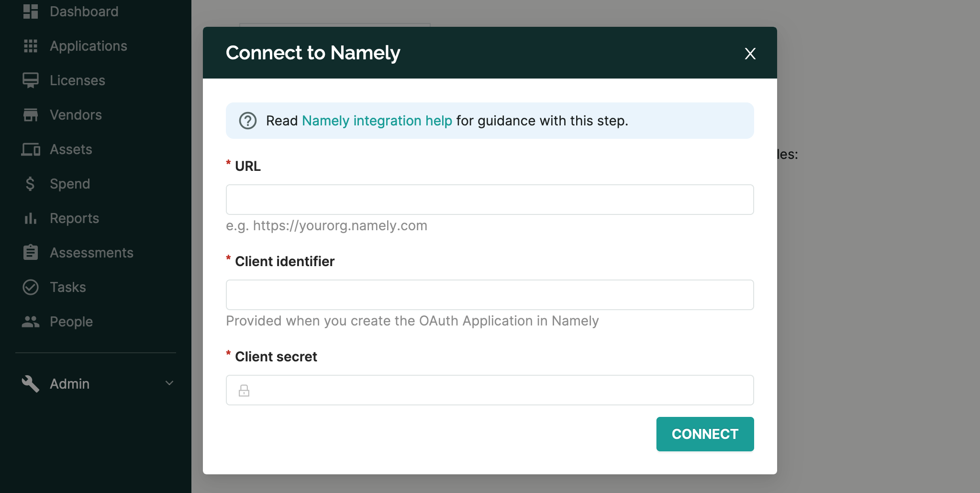Close the Connect to Namely dialog

pos(750,54)
